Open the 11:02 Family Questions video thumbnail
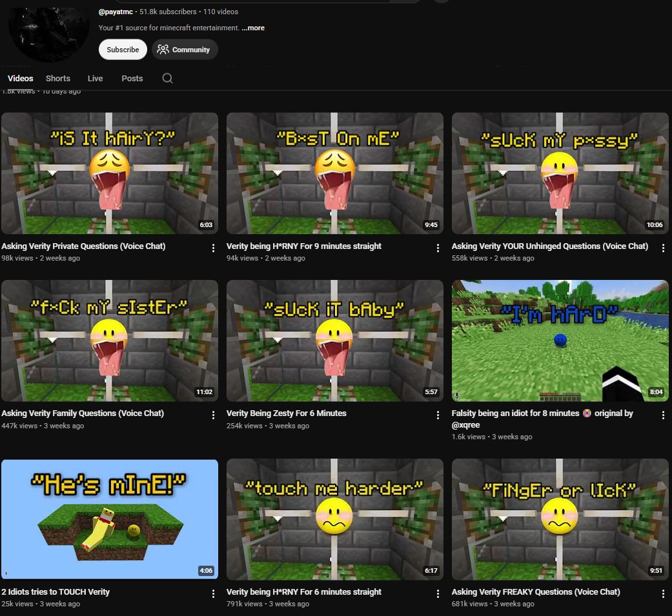 pyautogui.click(x=110, y=341)
